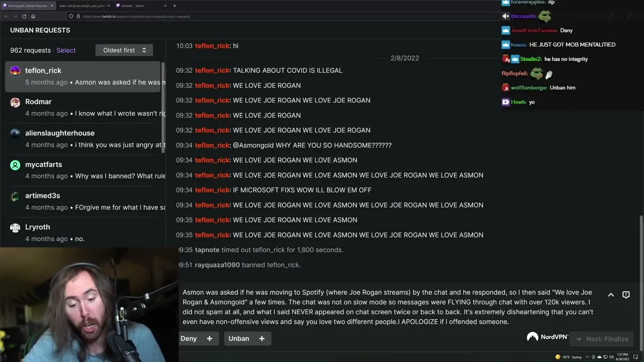Collapse the unban request message panel

(x=611, y=295)
